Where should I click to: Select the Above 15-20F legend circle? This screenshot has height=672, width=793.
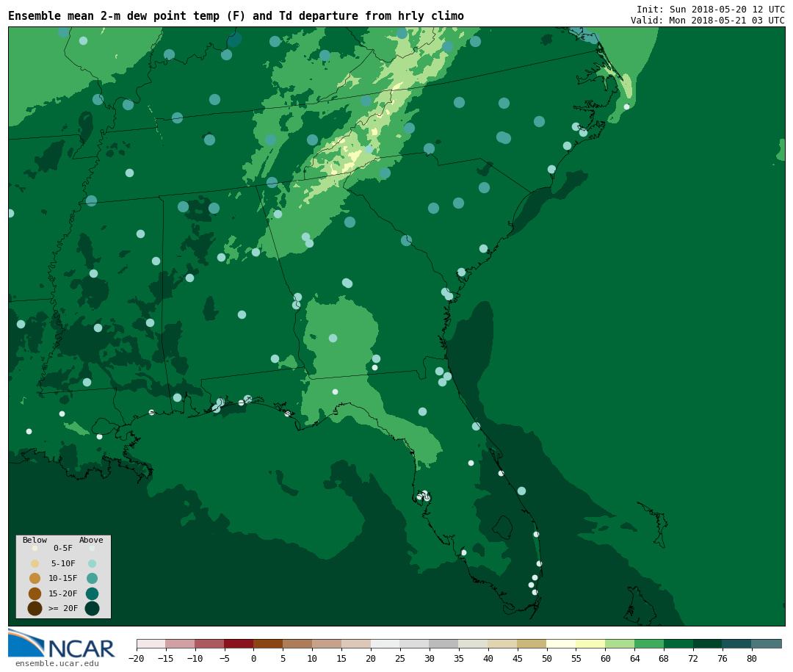(x=92, y=593)
